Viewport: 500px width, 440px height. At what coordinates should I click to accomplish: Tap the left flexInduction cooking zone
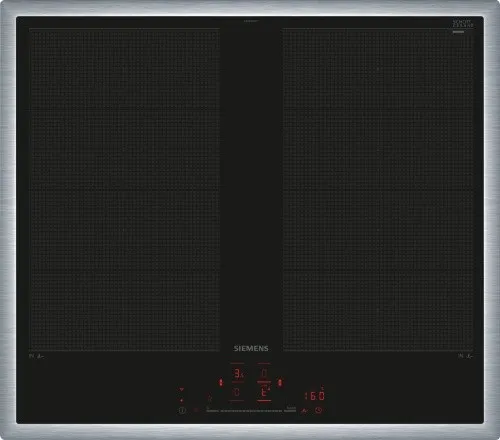[x=124, y=189]
